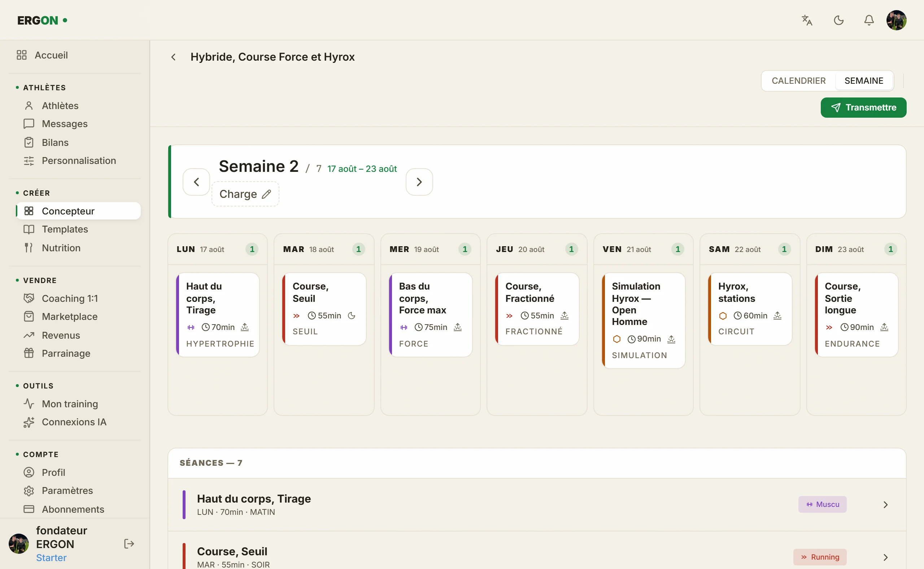This screenshot has height=569, width=924.
Task: Open Marketplace page
Action: 78,317
